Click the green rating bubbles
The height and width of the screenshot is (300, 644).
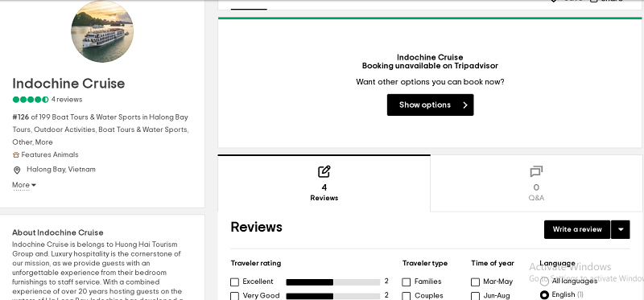click(x=31, y=99)
